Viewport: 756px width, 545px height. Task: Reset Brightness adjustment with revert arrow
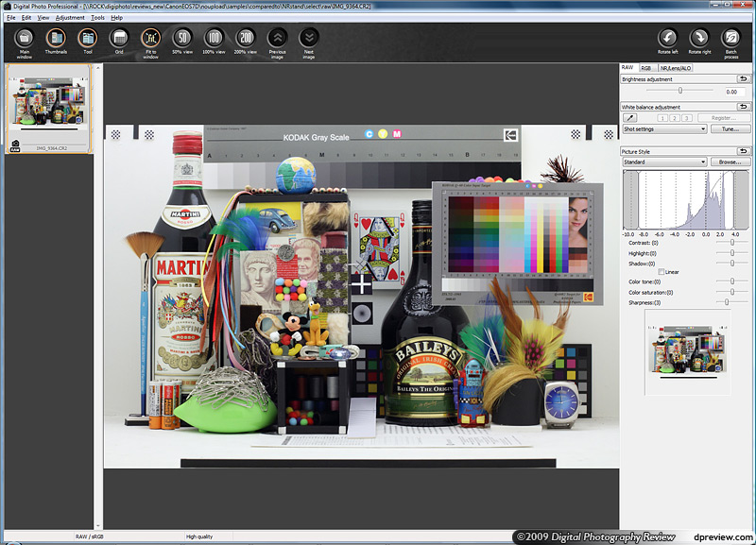pyautogui.click(x=743, y=78)
